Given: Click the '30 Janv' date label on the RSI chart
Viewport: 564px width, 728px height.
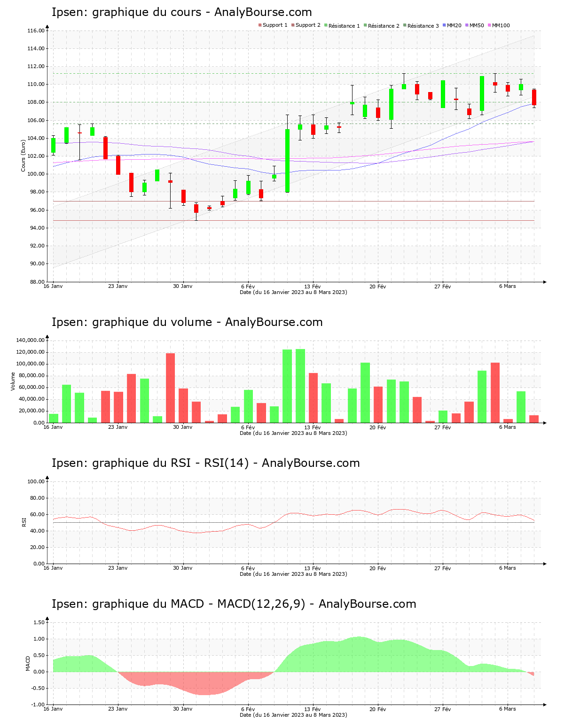Looking at the screenshot, I should (183, 568).
